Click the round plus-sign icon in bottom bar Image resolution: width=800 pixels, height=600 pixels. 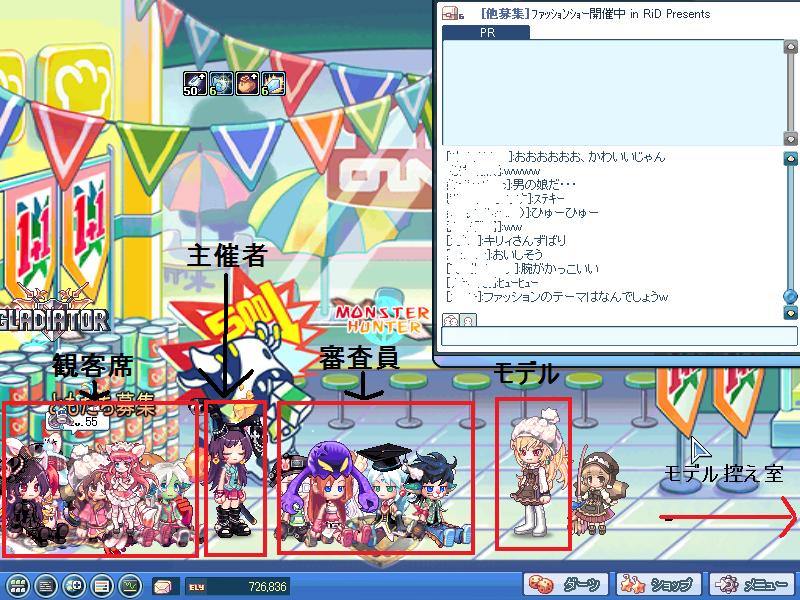[74, 585]
